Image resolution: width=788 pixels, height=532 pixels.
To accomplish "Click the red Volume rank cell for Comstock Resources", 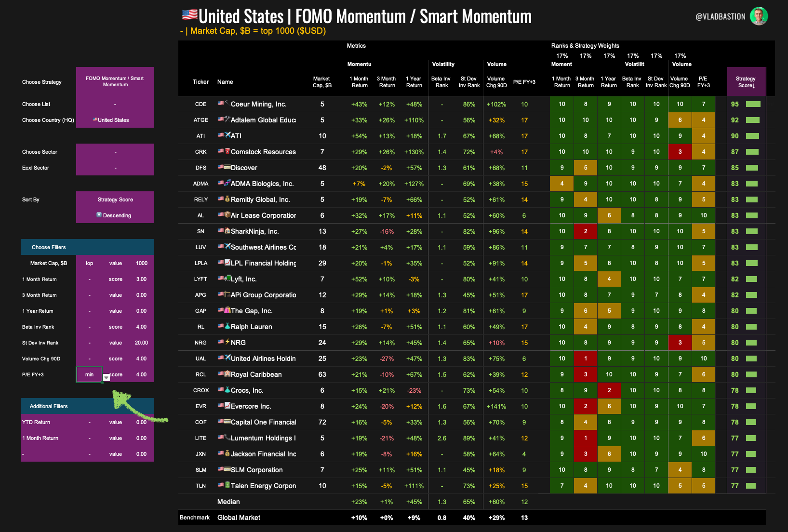I will [x=680, y=152].
